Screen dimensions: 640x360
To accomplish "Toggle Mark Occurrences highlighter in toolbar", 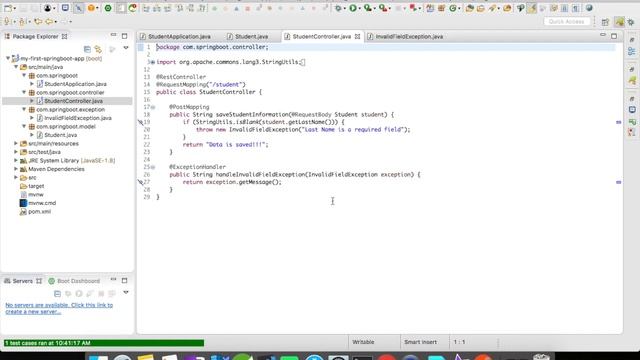I will (531, 8).
